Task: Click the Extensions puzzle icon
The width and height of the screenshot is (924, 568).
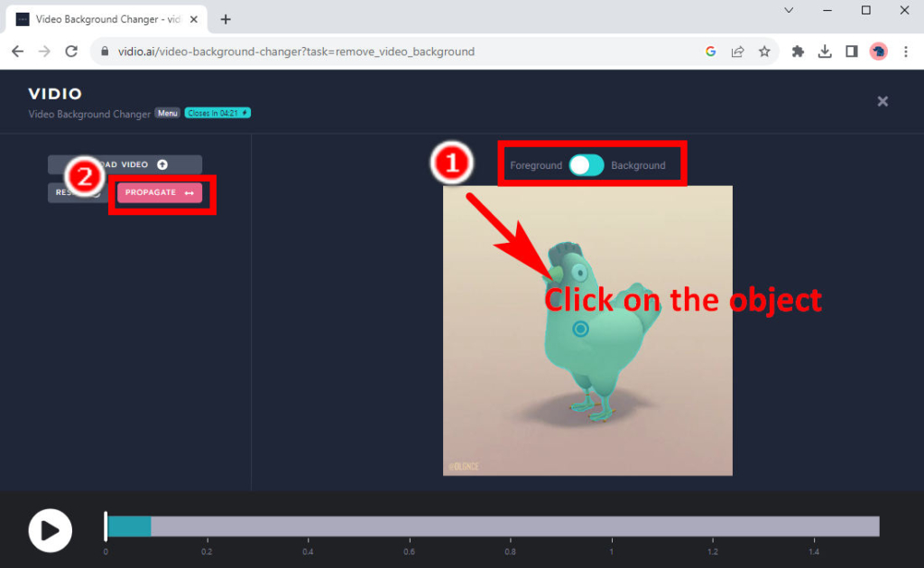Action: 798,51
